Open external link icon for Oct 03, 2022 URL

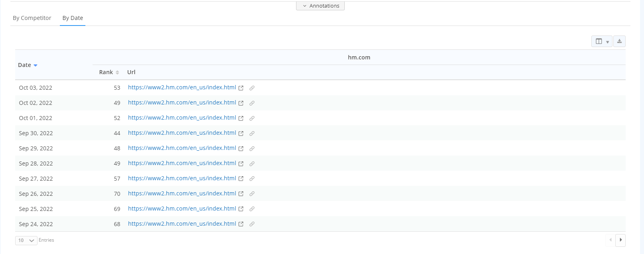(241, 88)
